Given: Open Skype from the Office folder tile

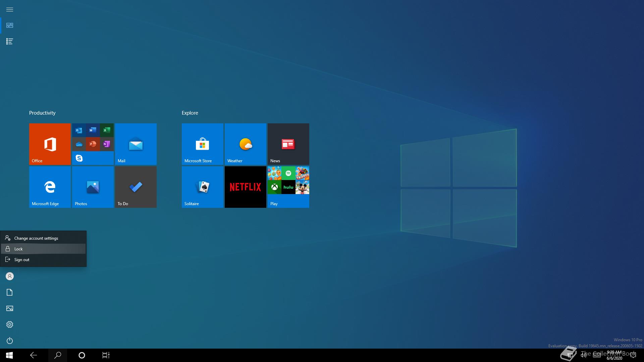Looking at the screenshot, I should (79, 158).
